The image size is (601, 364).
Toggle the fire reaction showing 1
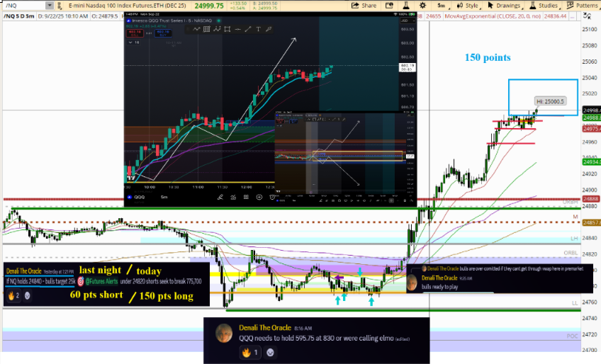[250, 353]
